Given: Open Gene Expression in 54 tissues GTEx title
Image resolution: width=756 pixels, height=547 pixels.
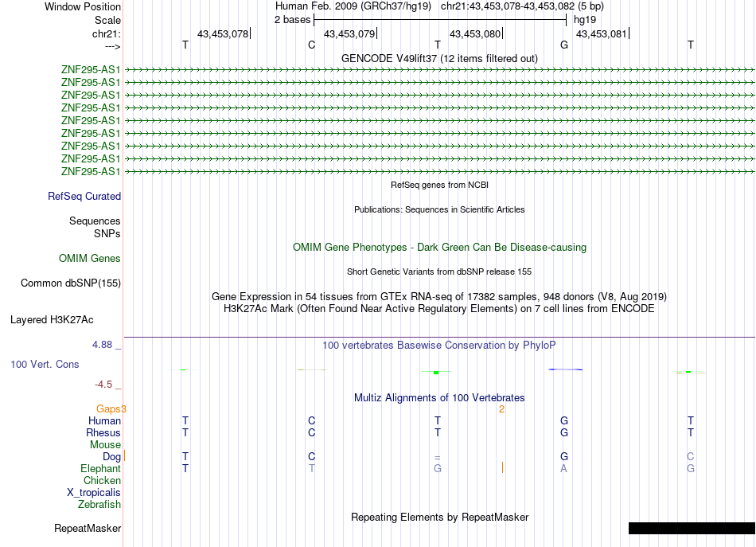Looking at the screenshot, I should tap(439, 297).
